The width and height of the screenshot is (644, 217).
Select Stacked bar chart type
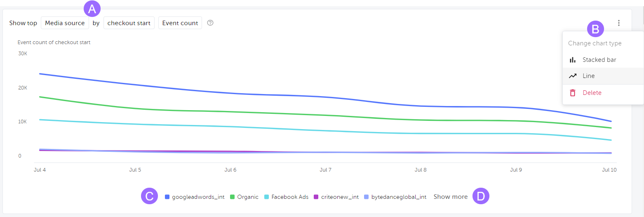[x=599, y=60]
